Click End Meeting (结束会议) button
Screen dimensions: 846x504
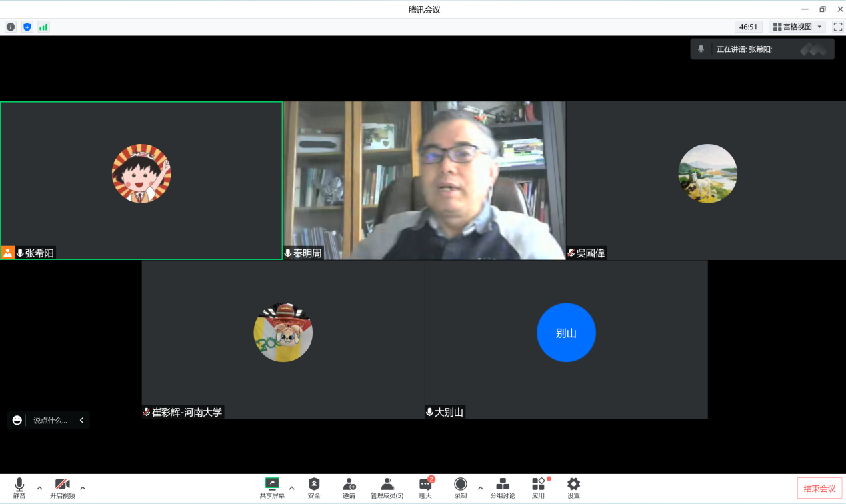click(x=819, y=489)
